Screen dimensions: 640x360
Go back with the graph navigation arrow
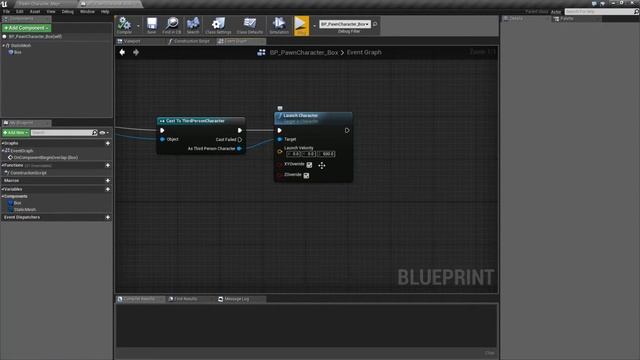(122, 52)
